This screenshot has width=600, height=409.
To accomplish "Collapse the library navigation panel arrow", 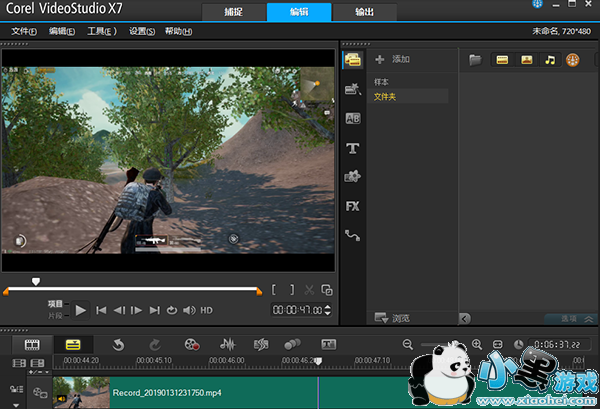I will (464, 318).
